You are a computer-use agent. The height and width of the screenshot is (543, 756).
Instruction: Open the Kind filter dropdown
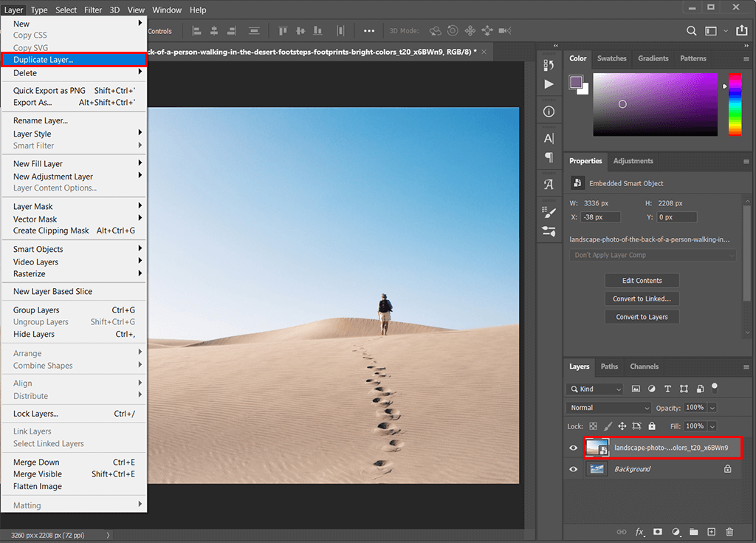coord(595,389)
